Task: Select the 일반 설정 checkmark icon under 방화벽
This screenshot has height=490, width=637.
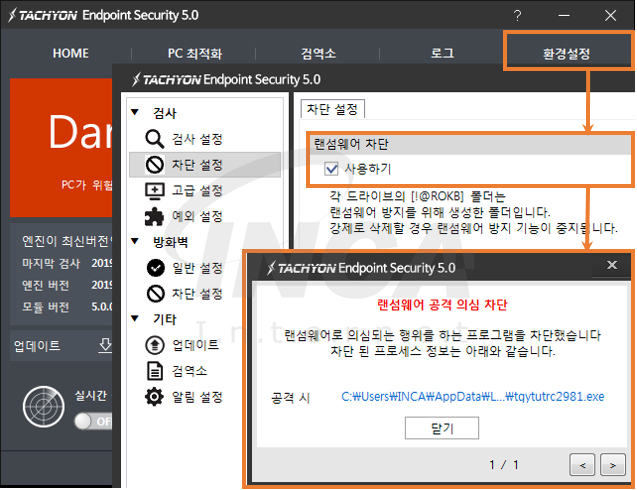Action: pos(155,268)
